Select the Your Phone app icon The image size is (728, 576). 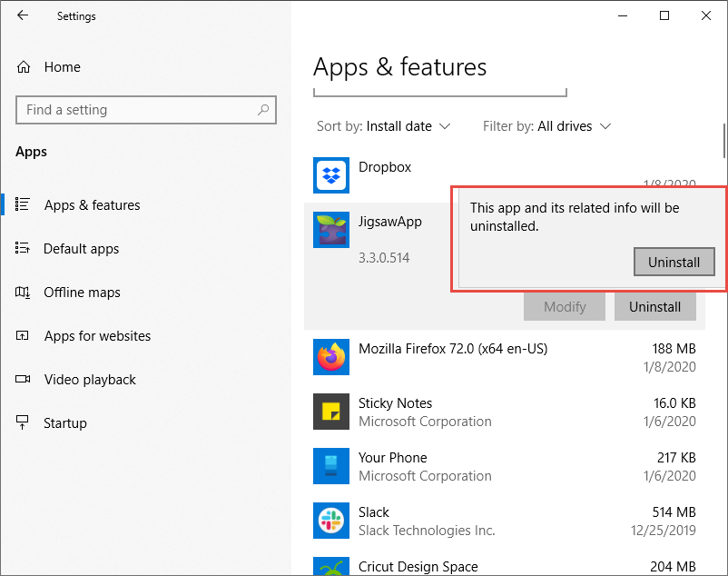[331, 466]
